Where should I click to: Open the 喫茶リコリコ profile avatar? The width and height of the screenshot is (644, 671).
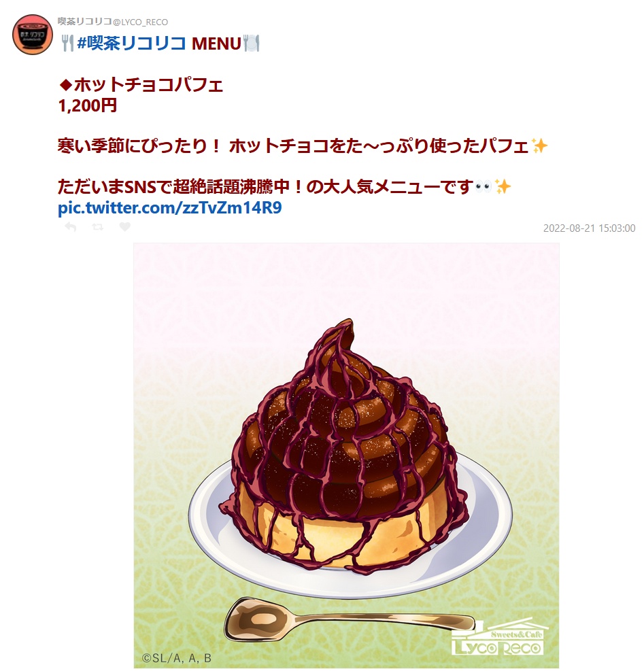pos(33,35)
